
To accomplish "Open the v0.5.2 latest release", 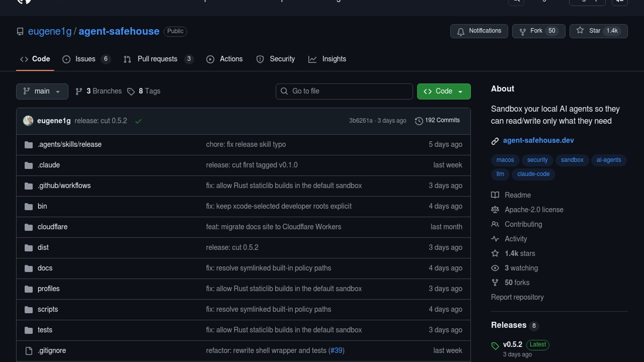I will [513, 344].
